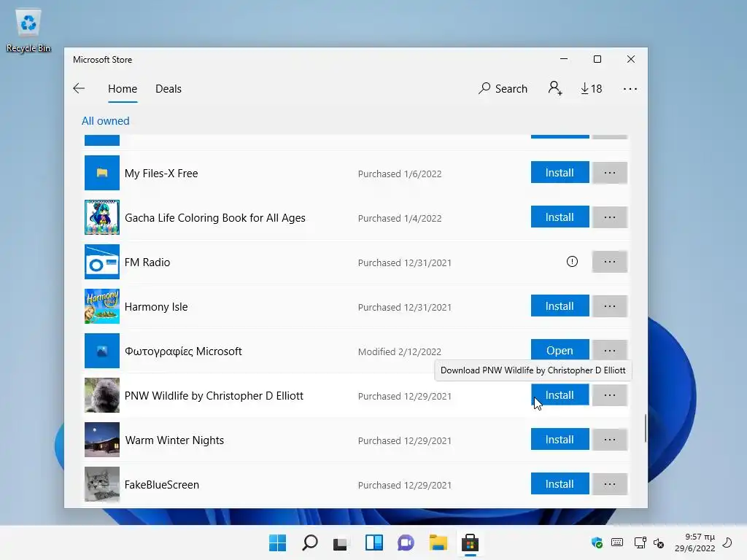Screen dimensions: 747x560
Task: Open Recycle Bin on desktop
Action: [28, 31]
